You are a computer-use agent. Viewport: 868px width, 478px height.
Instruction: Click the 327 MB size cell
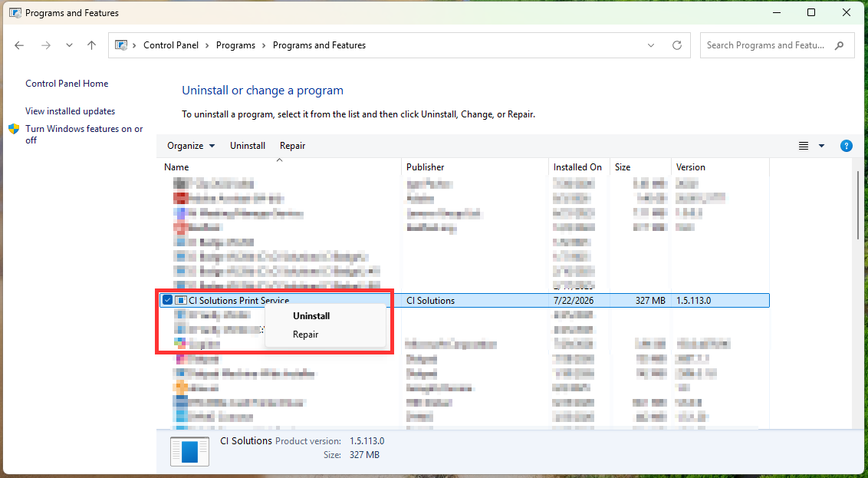pyautogui.click(x=650, y=301)
